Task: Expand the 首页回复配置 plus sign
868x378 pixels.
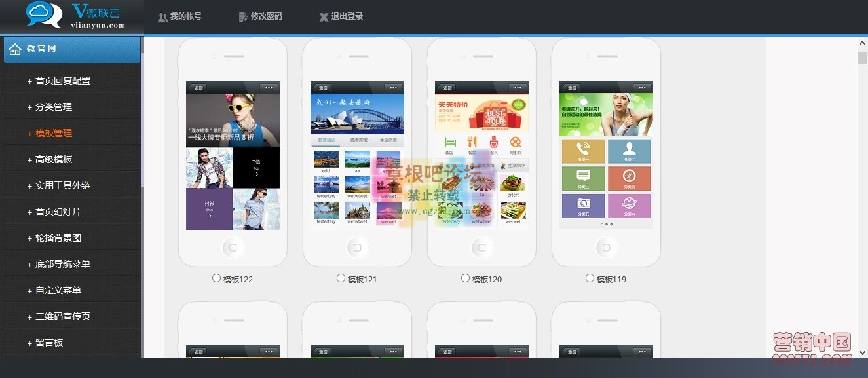Action: (29, 81)
